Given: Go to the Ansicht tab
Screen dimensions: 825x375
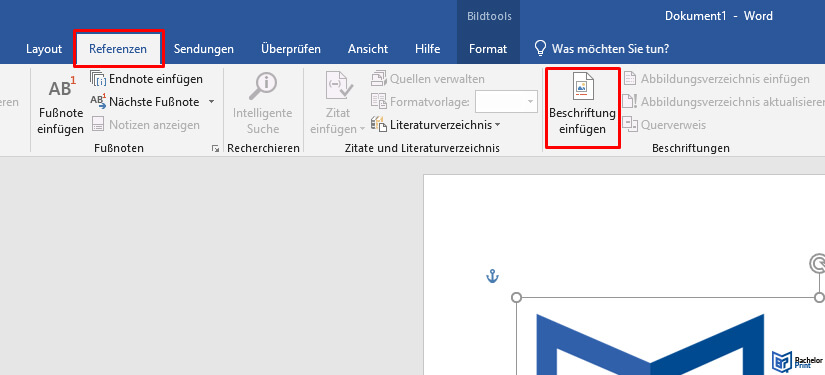Looking at the screenshot, I should tap(368, 49).
